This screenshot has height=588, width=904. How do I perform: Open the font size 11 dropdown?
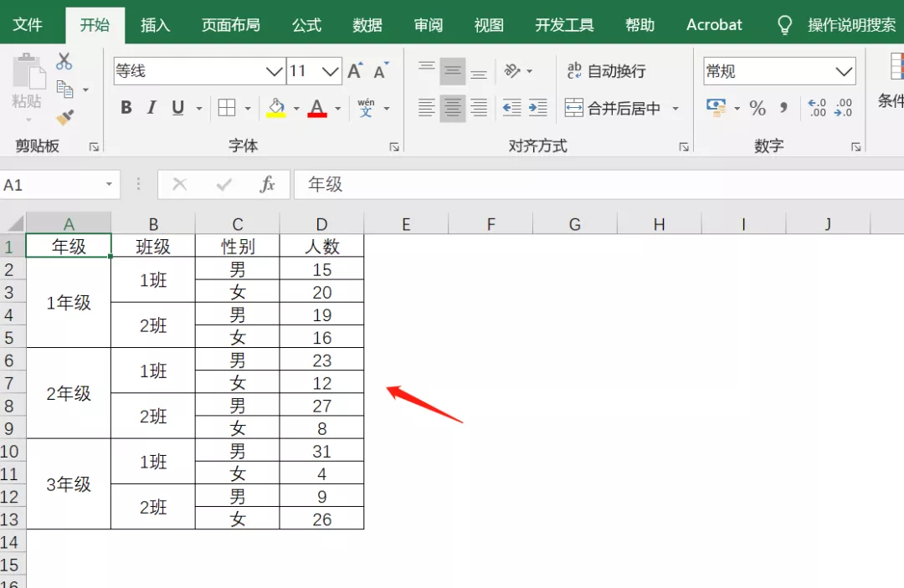[330, 71]
